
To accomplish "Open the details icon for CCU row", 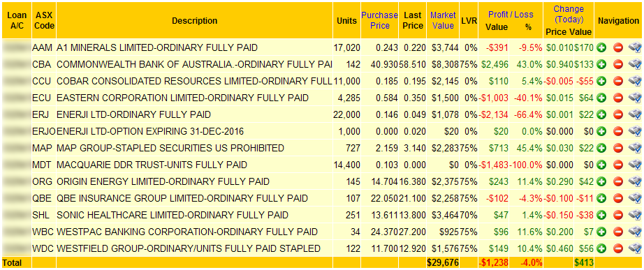I will (634, 81).
